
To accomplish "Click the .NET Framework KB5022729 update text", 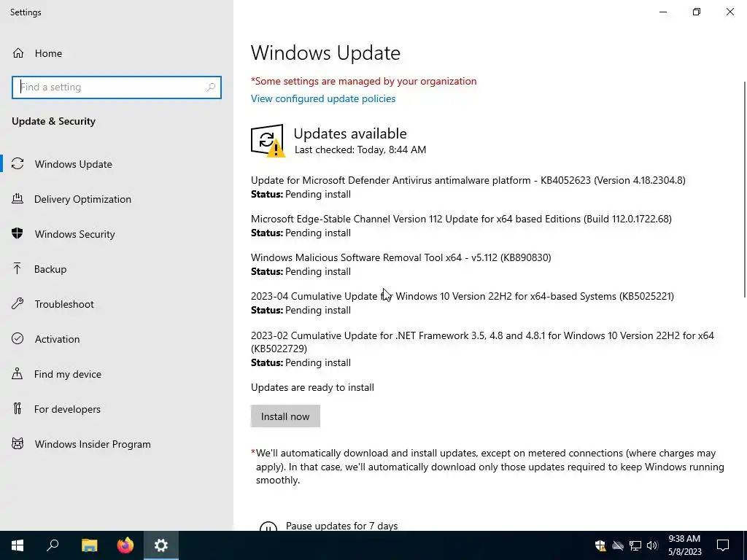I will pos(483,342).
